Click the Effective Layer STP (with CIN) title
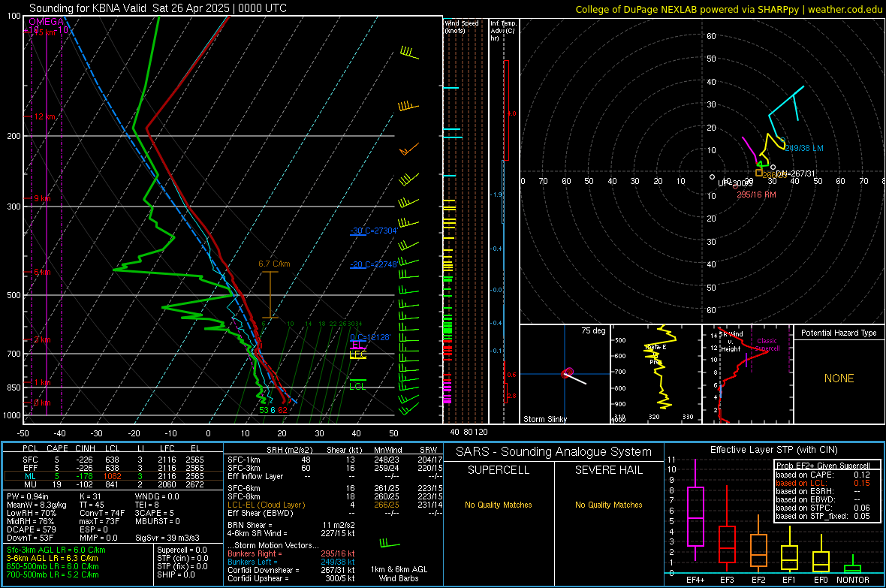The image size is (886, 588). [x=773, y=450]
